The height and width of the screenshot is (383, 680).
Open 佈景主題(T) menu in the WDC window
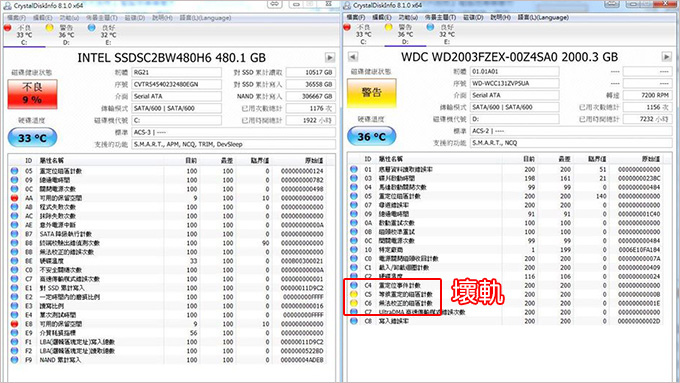pyautogui.click(x=440, y=17)
